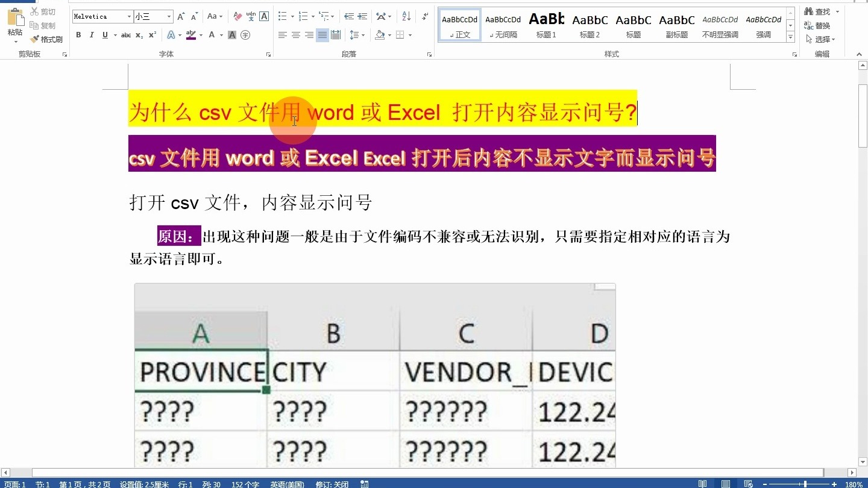Click the Increase Indent icon
Screen dimensions: 868x488
point(362,17)
